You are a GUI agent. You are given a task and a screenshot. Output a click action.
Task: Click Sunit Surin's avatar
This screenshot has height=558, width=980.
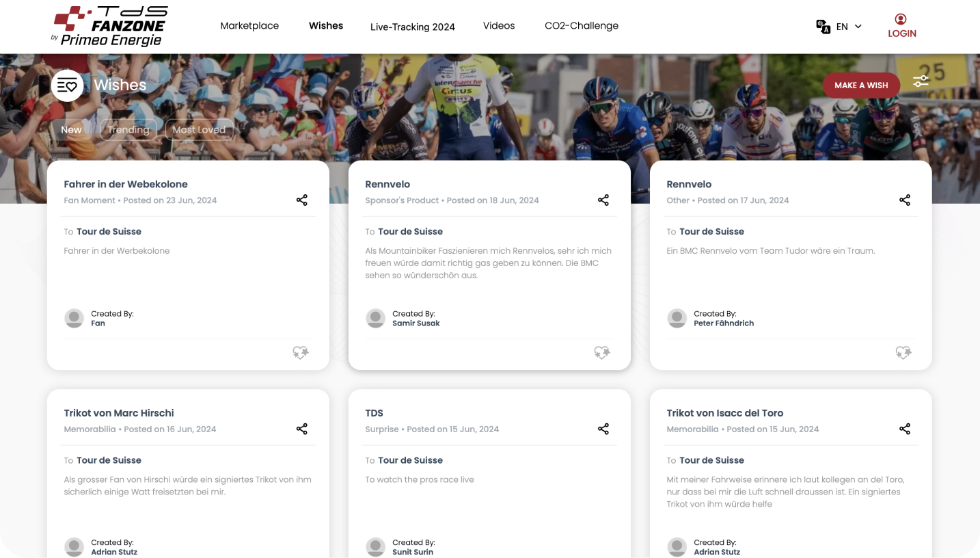[x=375, y=547]
